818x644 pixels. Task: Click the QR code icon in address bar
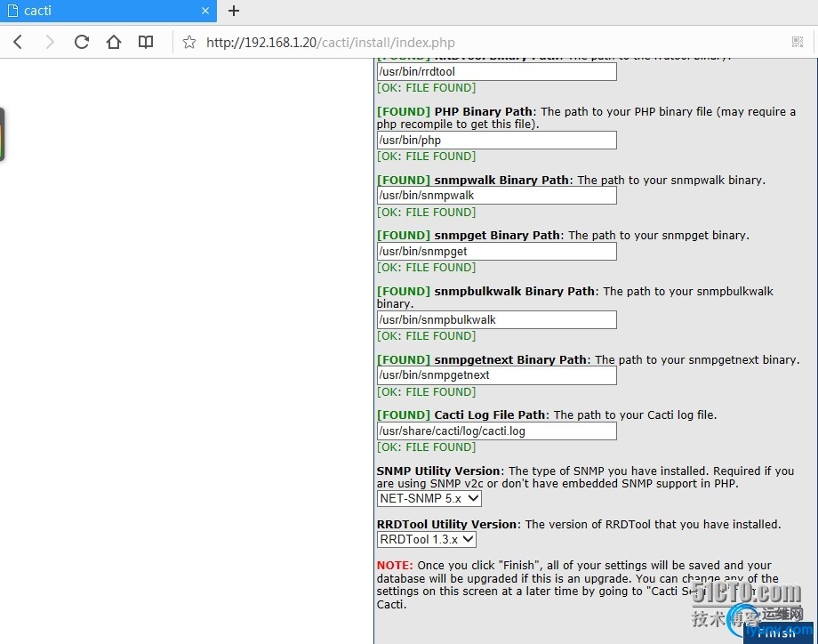[798, 42]
